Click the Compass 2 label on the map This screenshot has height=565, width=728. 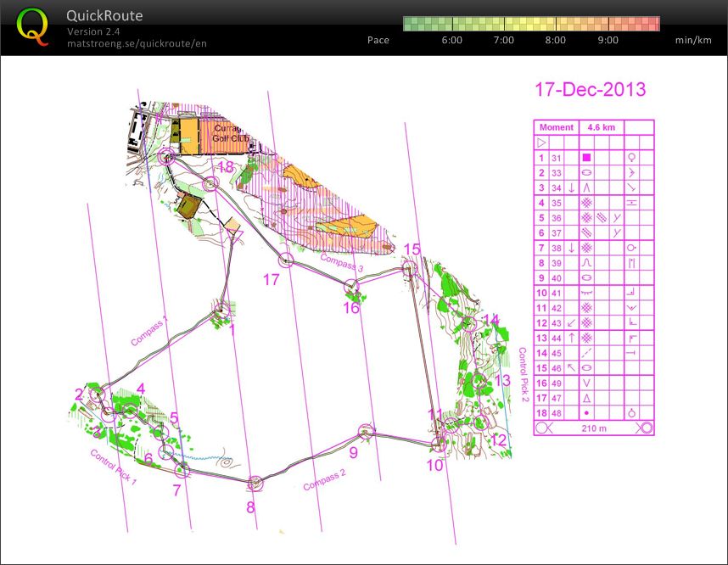click(324, 480)
